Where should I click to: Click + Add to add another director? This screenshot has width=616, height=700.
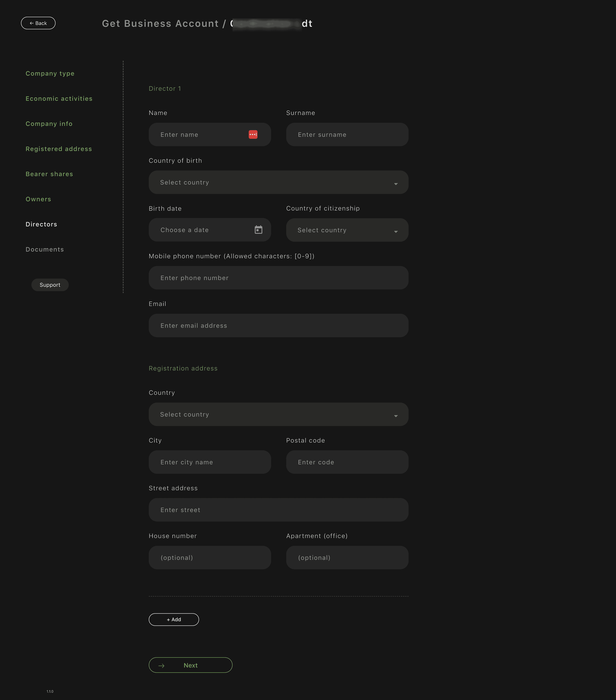pyautogui.click(x=174, y=620)
